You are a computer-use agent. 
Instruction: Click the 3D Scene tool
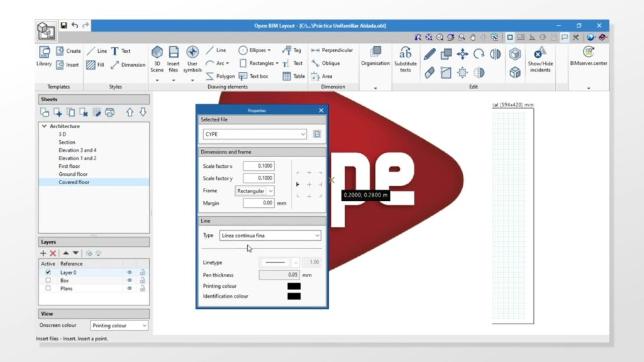157,57
